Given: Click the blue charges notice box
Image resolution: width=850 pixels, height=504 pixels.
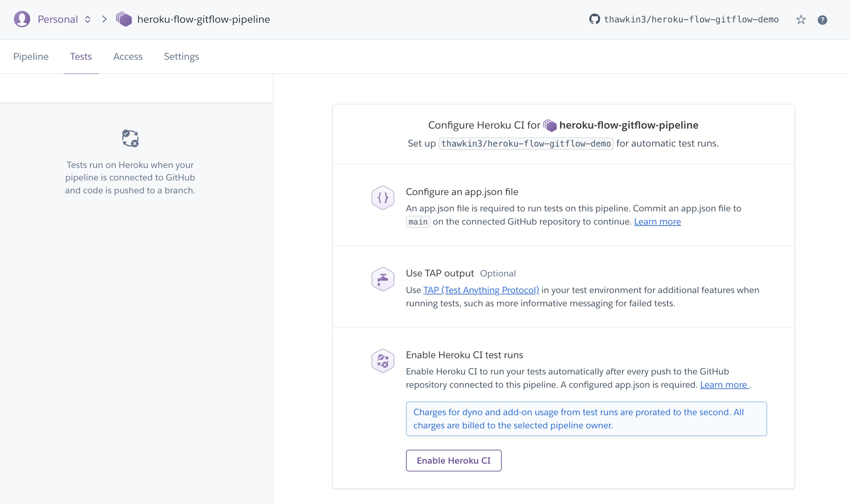Looking at the screenshot, I should [586, 418].
